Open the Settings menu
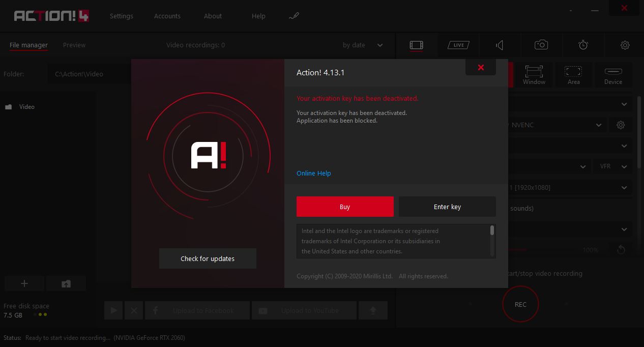The image size is (644, 347). coord(121,16)
